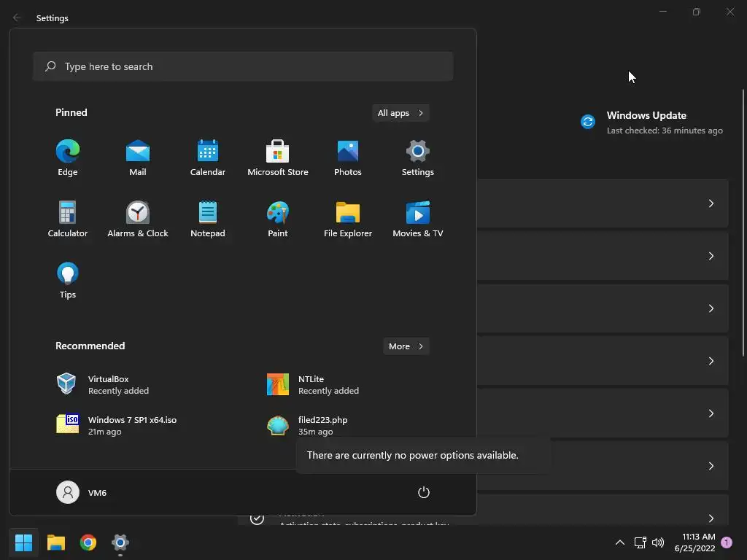Open notification badge in taskbar corner
The image size is (747, 560).
coord(727,542)
